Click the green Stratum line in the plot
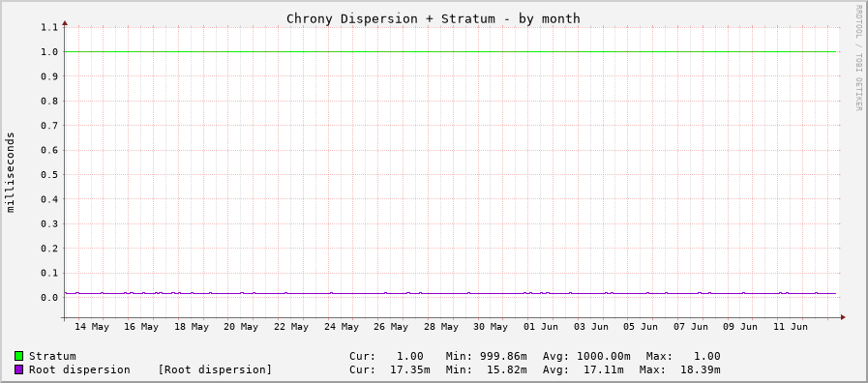 [450, 51]
